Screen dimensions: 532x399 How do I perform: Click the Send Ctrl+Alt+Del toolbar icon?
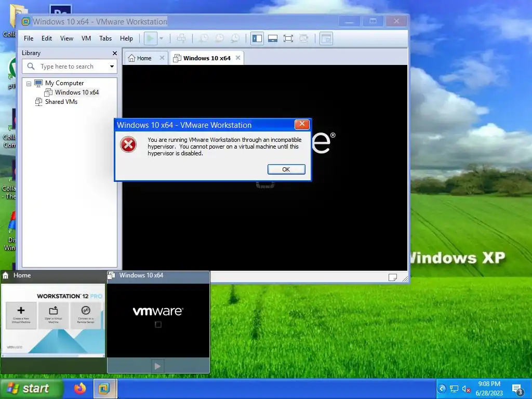[x=181, y=38]
